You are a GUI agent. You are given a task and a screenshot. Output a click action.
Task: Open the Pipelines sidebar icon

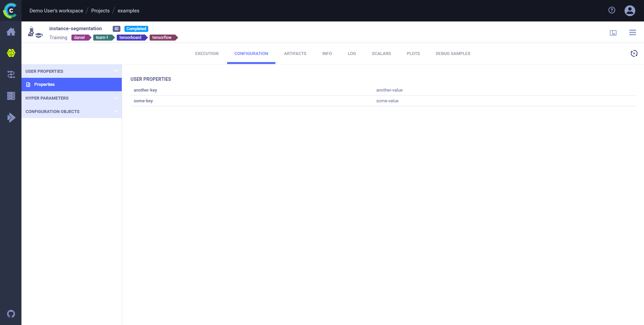(11, 74)
